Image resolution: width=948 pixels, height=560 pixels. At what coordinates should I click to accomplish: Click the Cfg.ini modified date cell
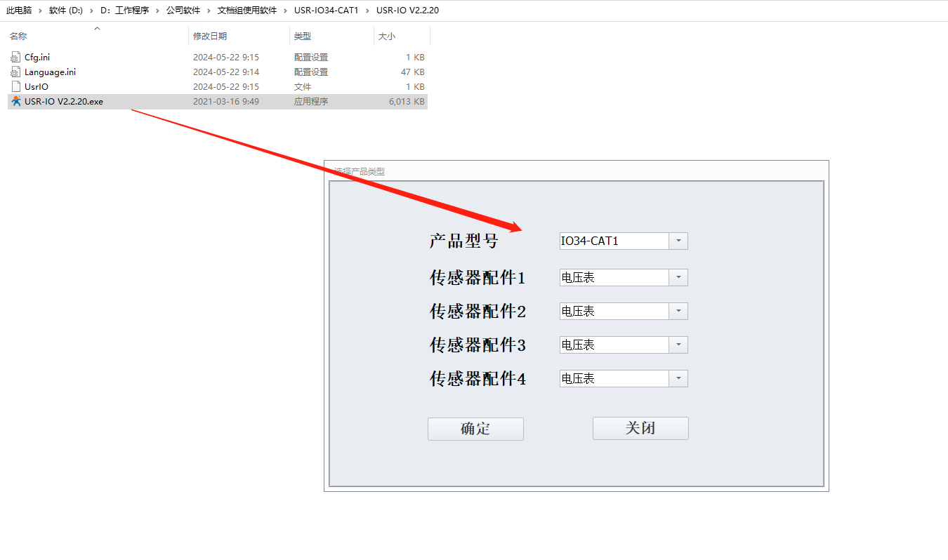(226, 57)
